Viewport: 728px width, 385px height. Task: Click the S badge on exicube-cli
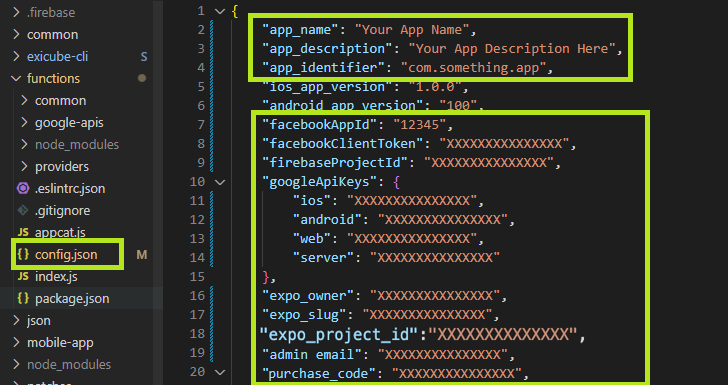coord(144,57)
